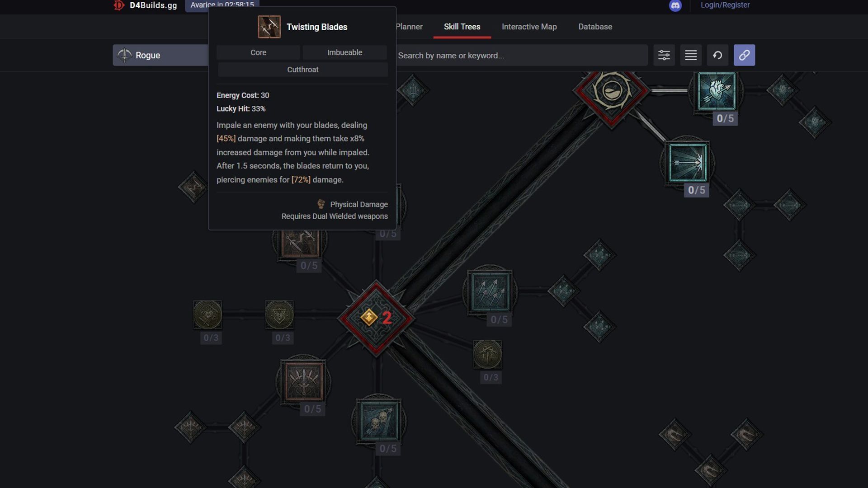Select the Core skills category

point(258,52)
